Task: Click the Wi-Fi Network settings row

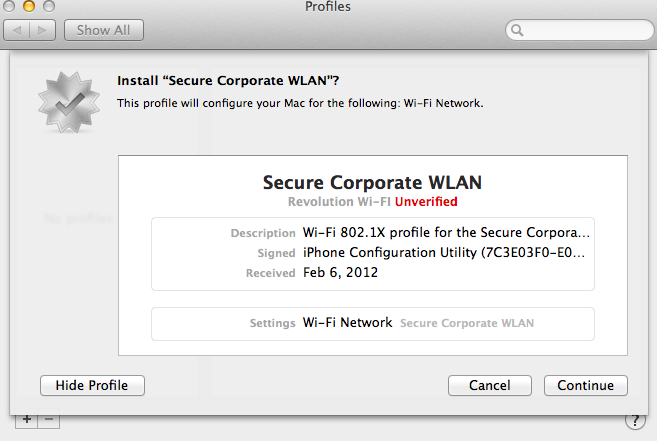Action: click(372, 324)
